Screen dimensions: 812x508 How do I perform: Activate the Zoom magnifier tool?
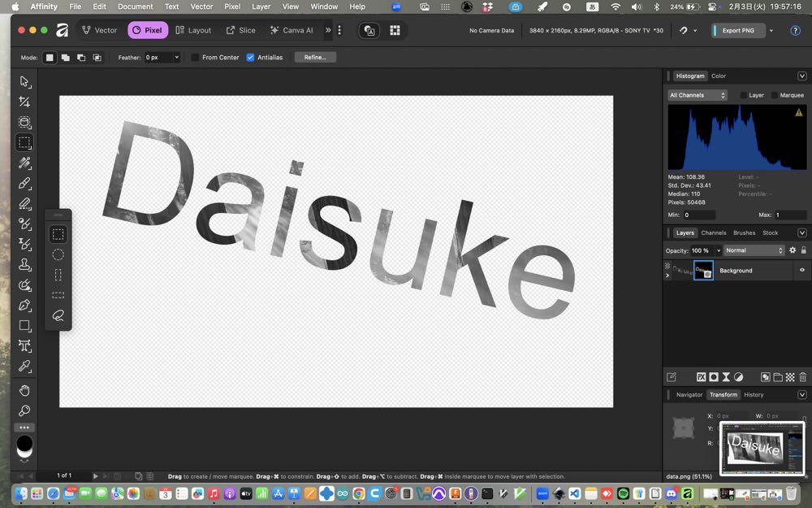pos(24,410)
